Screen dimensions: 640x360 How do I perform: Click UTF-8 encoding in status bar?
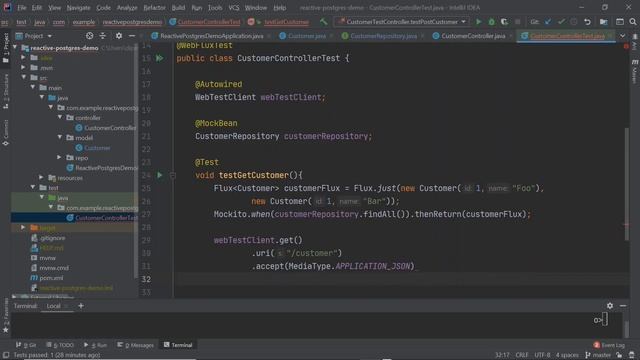[x=542, y=355]
